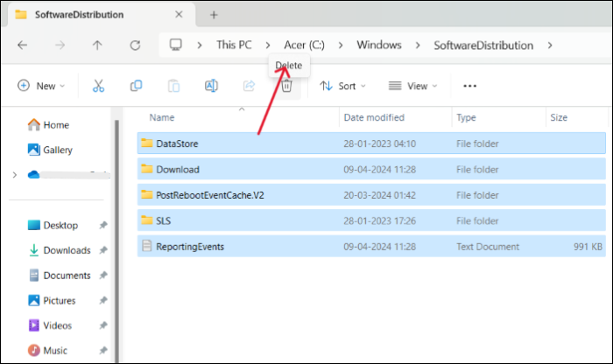The height and width of the screenshot is (364, 613).
Task: Go forward with the right arrow
Action: point(60,45)
